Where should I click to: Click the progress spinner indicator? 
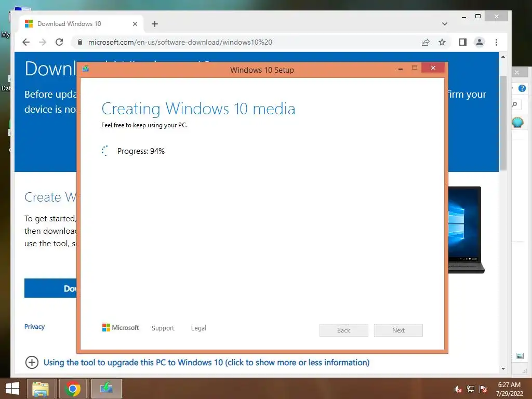105,151
